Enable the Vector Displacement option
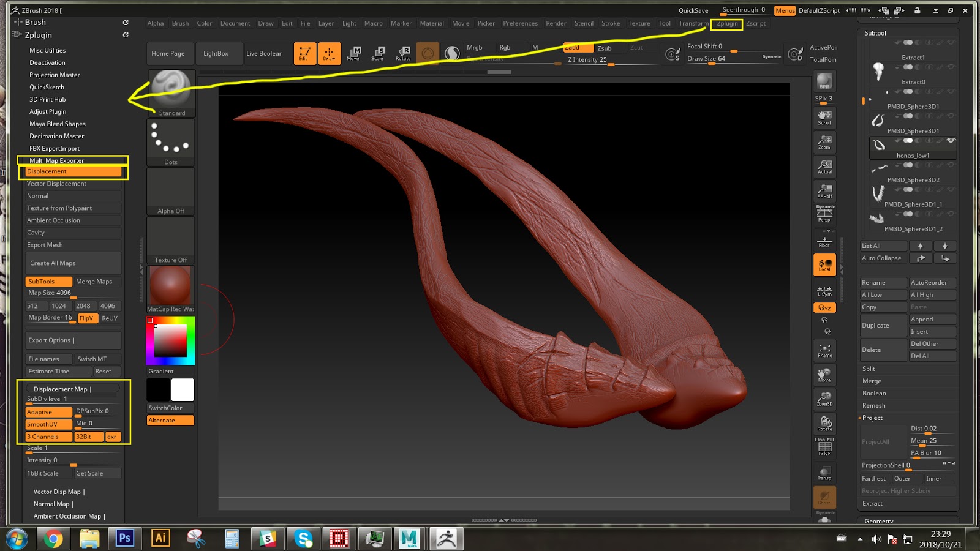 73,184
